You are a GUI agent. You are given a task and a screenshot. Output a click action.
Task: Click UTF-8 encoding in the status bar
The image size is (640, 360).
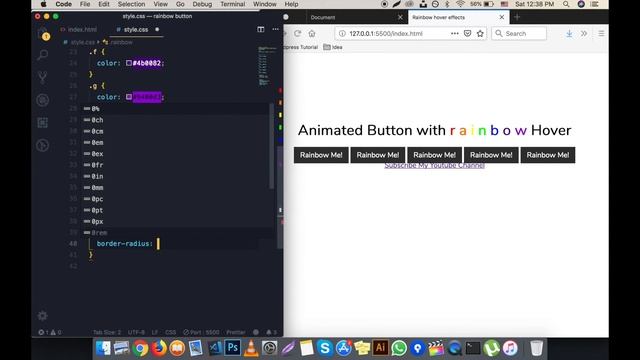pos(136,332)
